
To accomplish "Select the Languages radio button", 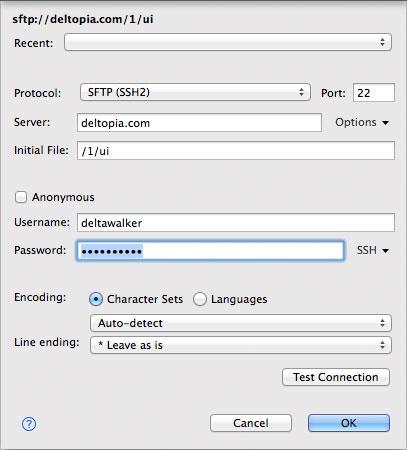I will (200, 299).
